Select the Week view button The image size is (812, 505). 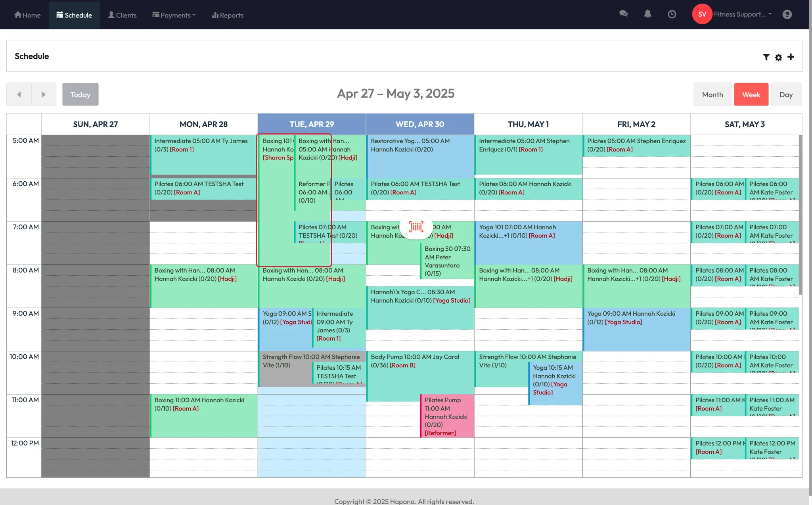(x=751, y=94)
